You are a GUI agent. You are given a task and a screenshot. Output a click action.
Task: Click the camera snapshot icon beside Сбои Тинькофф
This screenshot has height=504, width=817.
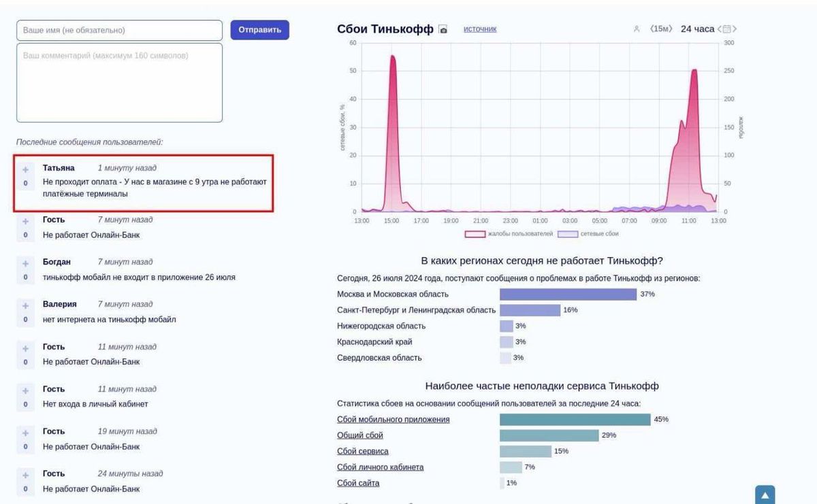[x=443, y=29]
